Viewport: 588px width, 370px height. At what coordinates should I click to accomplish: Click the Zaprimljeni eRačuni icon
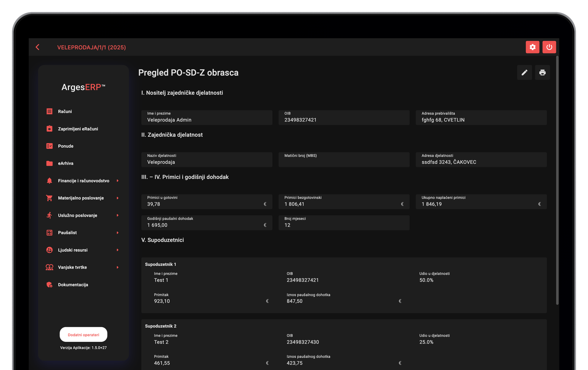[50, 129]
